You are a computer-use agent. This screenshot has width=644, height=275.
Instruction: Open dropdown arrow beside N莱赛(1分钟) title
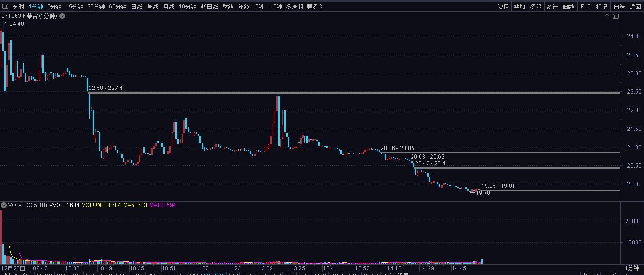click(62, 16)
